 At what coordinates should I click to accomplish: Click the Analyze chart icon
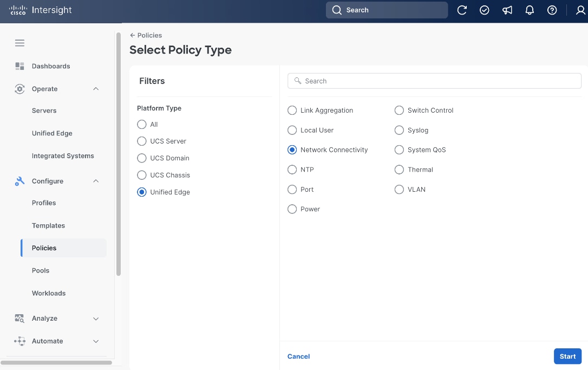19,318
